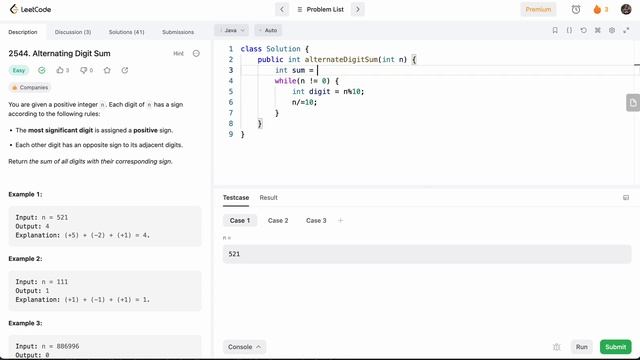Click the Run button

582,347
